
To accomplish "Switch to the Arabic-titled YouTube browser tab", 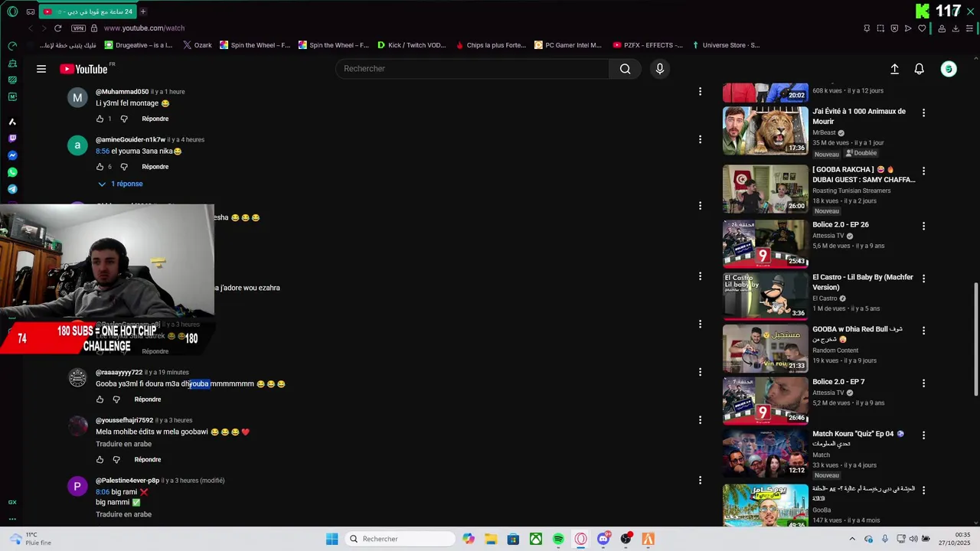I will [87, 11].
